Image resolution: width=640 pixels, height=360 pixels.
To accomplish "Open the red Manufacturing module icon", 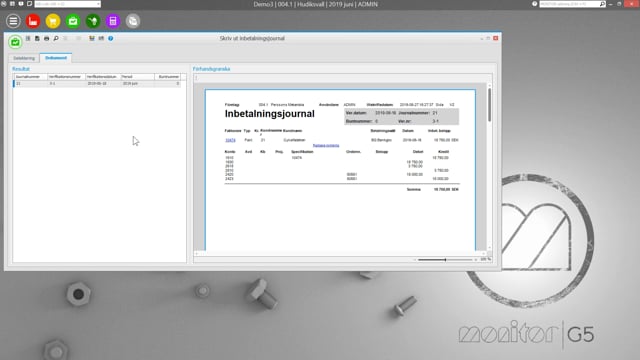I will 33,21.
